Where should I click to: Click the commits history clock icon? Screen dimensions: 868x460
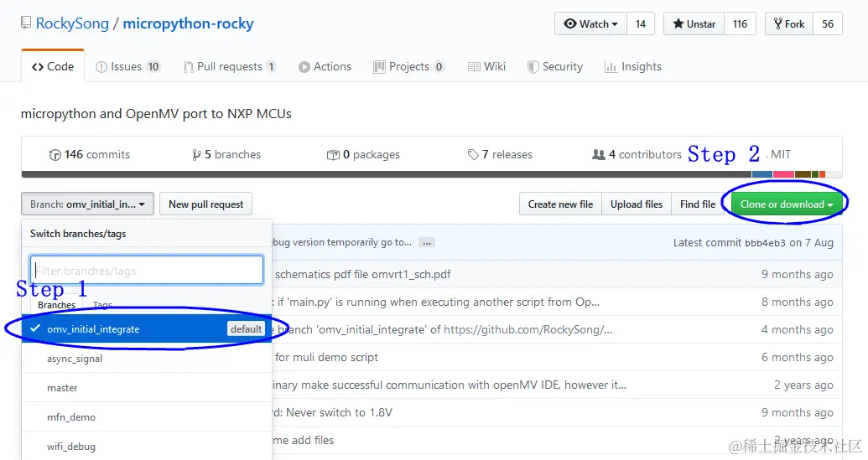point(55,155)
